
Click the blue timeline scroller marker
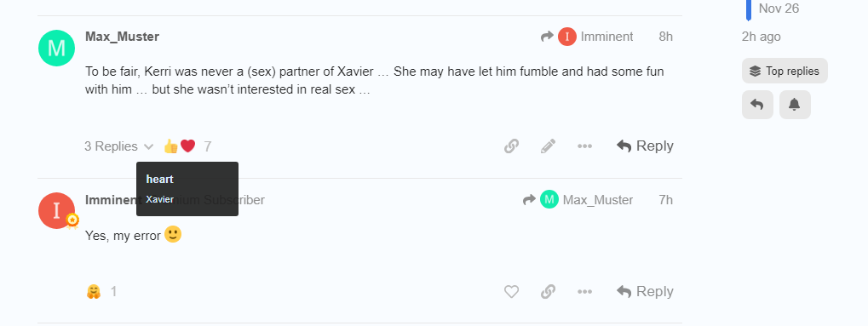(749, 10)
